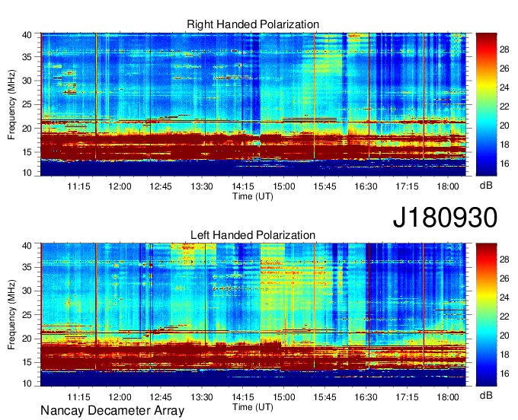The image size is (518, 420).
Task: Click the 14:15 tick on the bottom time axis
Action: [x=243, y=397]
